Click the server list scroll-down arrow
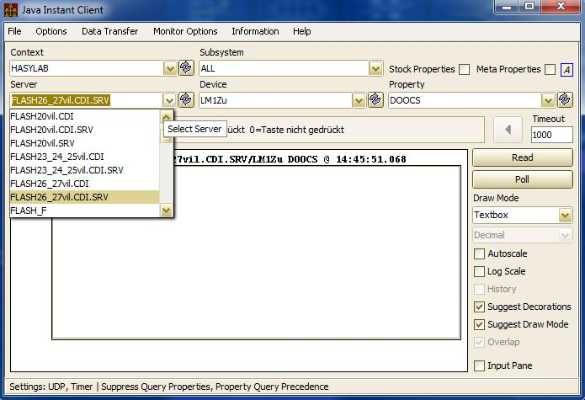Viewport: 585px width, 400px height. [166, 211]
